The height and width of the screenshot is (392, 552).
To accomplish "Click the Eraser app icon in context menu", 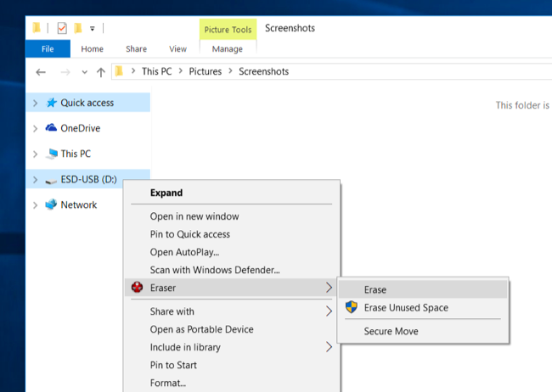I will point(138,288).
